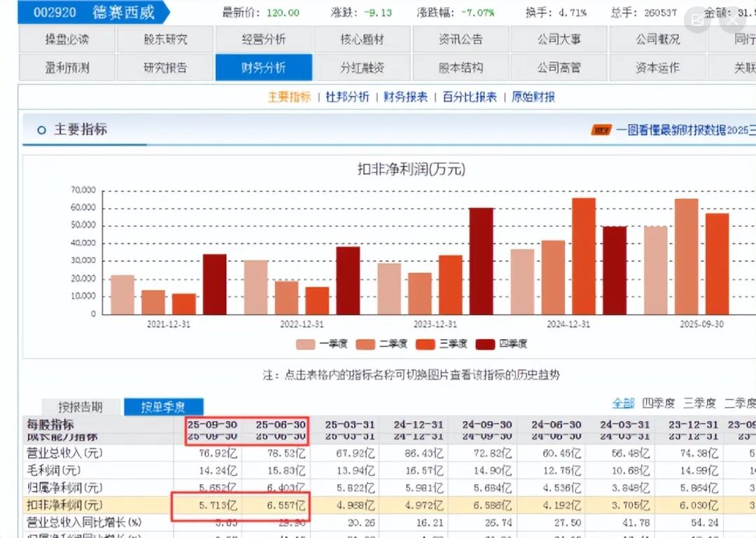Open the 股本结构 tab

[461, 67]
